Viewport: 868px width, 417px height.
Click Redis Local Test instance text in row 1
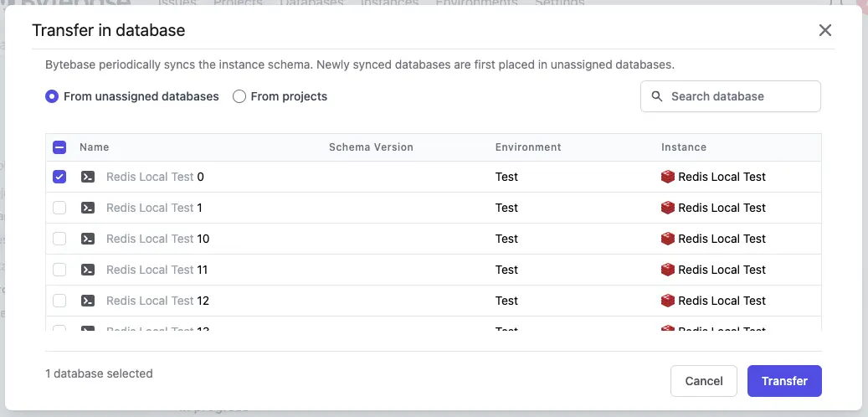(722, 208)
